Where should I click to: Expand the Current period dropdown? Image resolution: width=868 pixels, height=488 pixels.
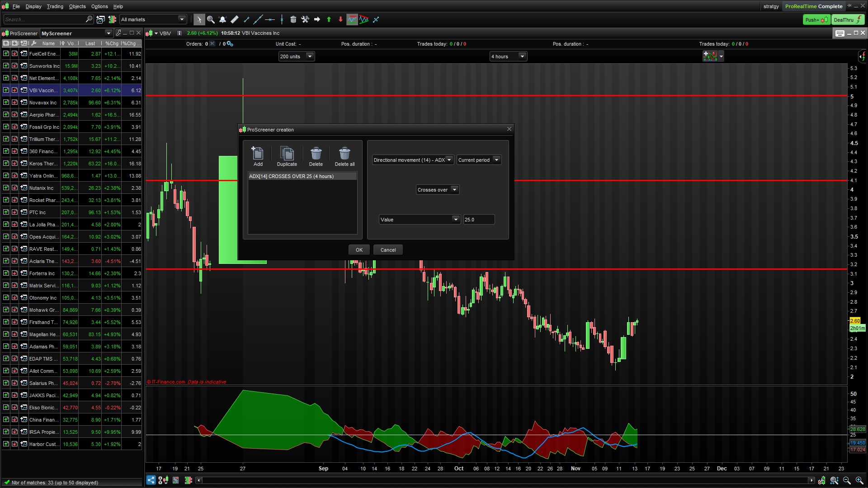(478, 160)
